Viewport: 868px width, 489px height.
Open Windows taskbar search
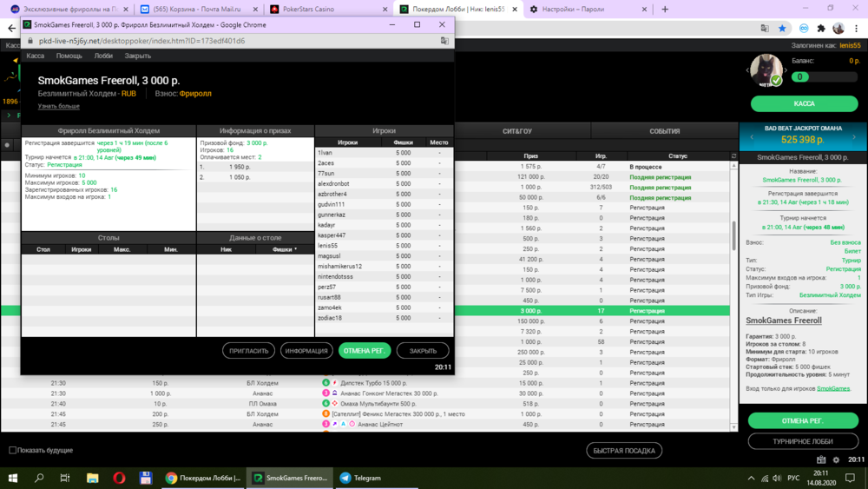click(x=39, y=478)
